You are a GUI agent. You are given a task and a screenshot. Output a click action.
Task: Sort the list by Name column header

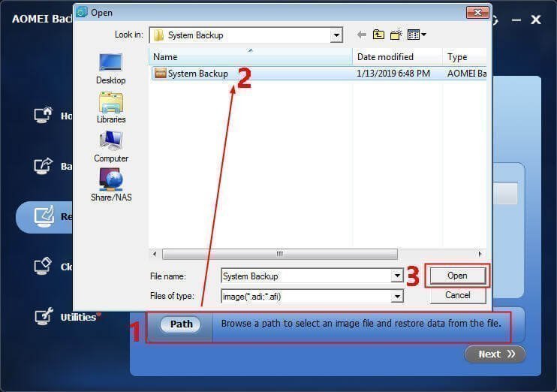(251, 57)
